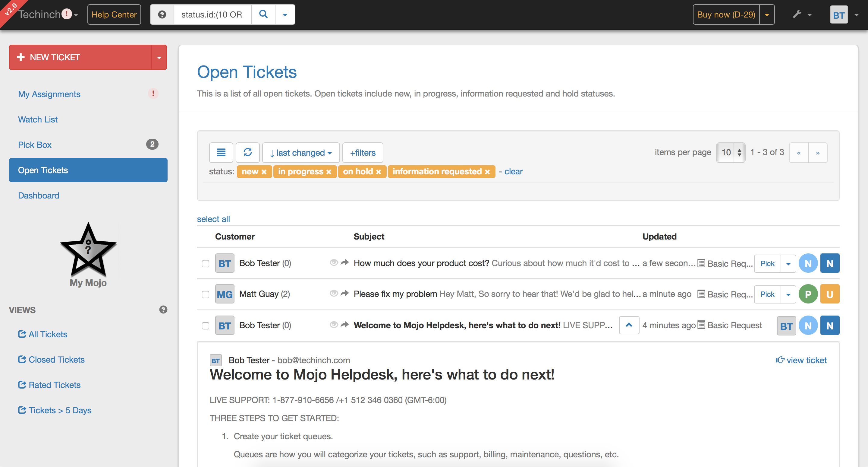Click inside the search query field
The width and height of the screenshot is (868, 467).
tap(212, 14)
